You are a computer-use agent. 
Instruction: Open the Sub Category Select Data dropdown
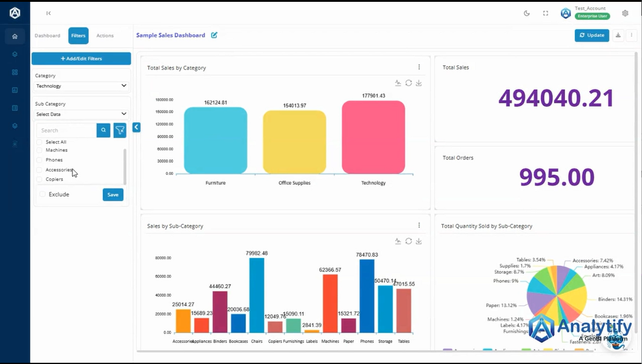(x=82, y=114)
